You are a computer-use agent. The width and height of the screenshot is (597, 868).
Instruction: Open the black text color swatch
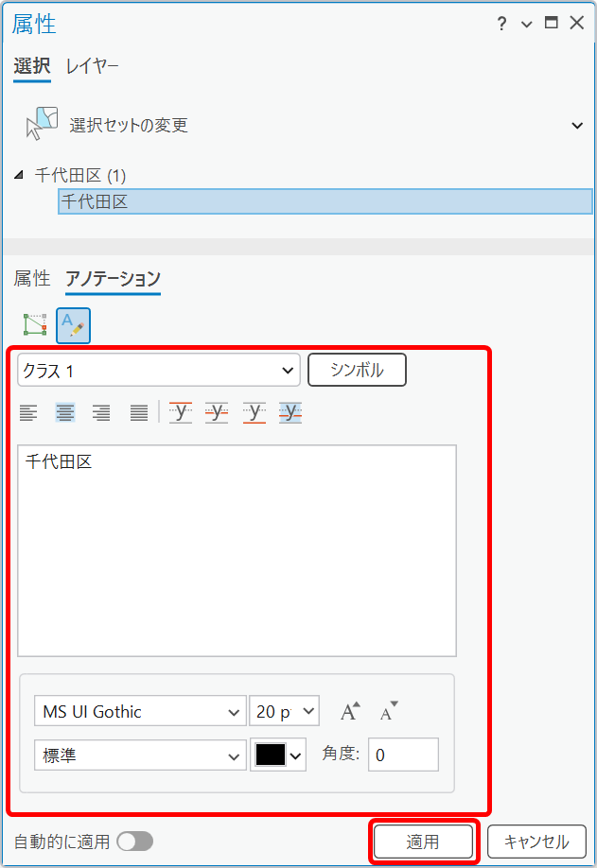click(278, 755)
